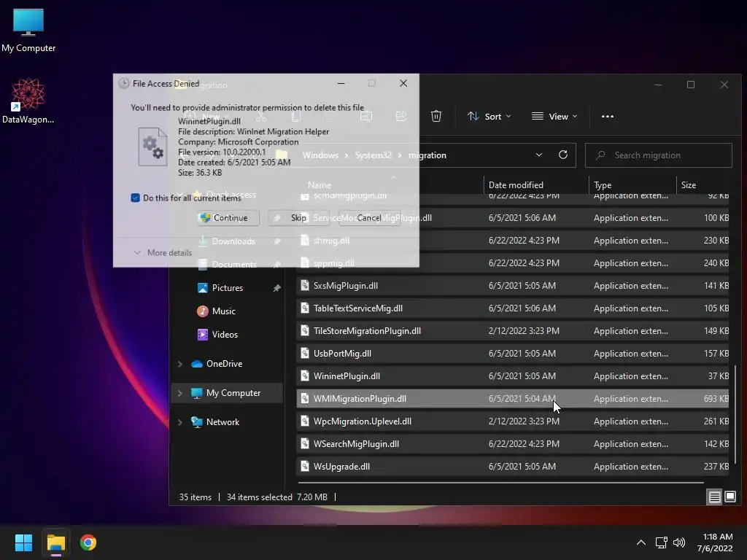Open Windows Start menu

tap(23, 542)
